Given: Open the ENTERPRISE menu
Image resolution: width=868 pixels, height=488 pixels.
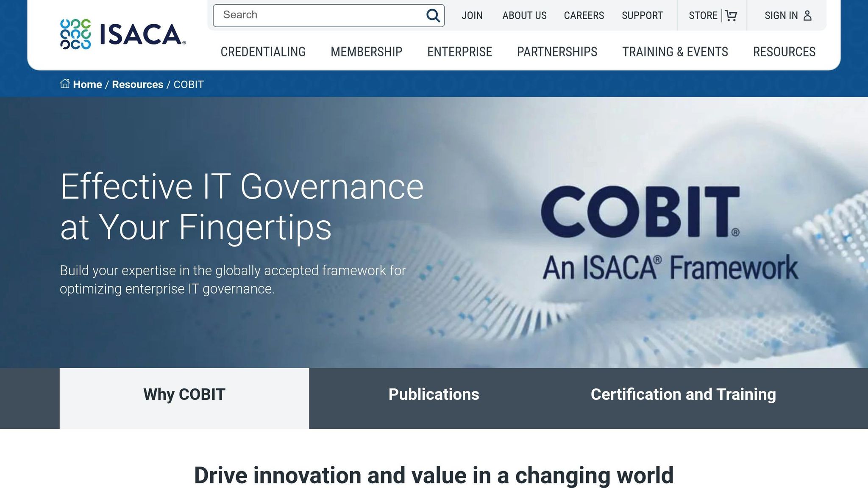Looking at the screenshot, I should click(459, 51).
